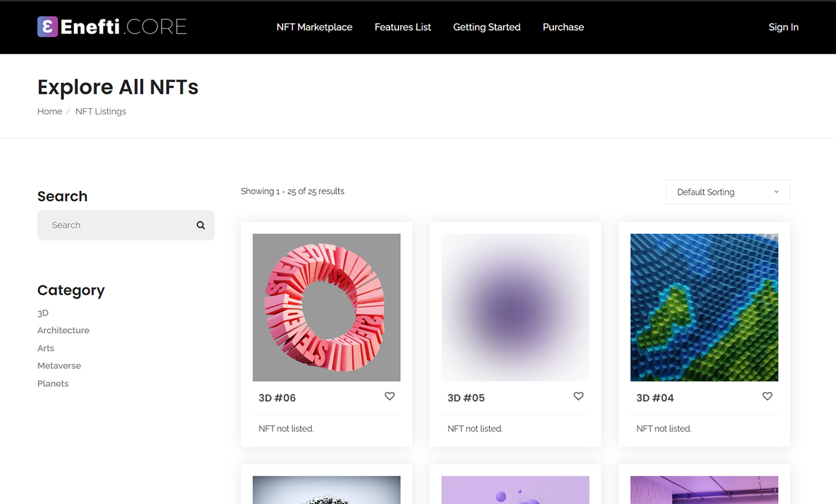Click 'NFT not listed.' under 3D #06
The image size is (836, 504).
[x=286, y=429]
